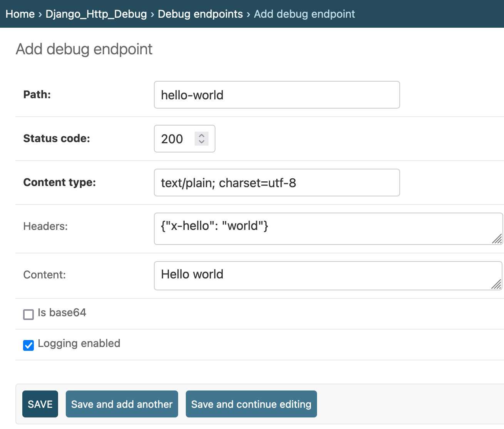The image size is (504, 429).
Task: Click the Path input field
Action: tap(277, 95)
